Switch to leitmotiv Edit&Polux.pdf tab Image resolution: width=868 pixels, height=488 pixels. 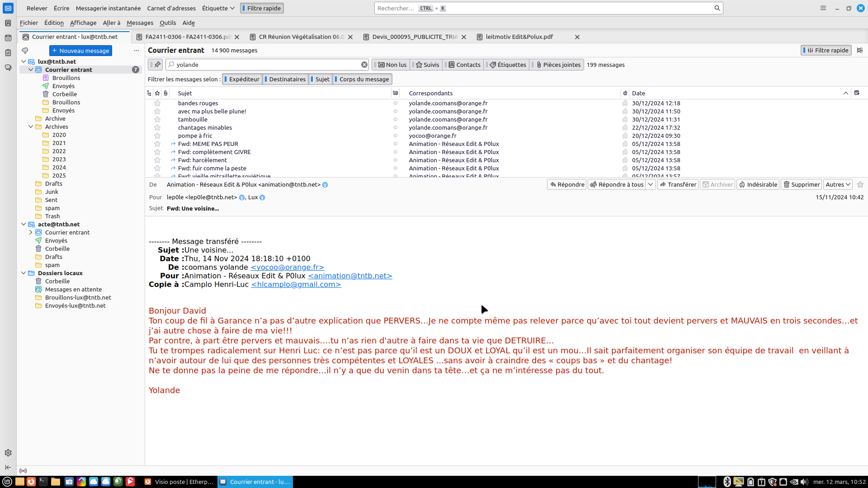(519, 37)
